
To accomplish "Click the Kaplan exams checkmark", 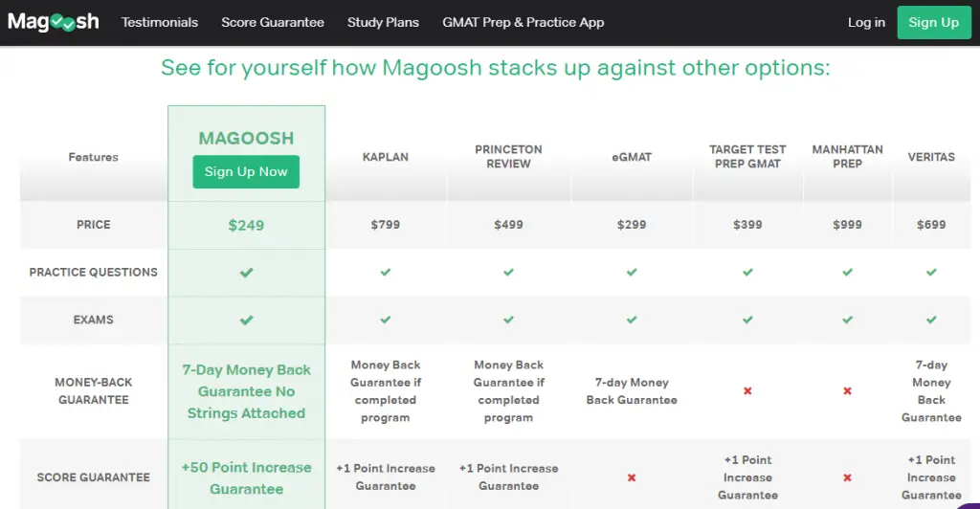I will (386, 320).
